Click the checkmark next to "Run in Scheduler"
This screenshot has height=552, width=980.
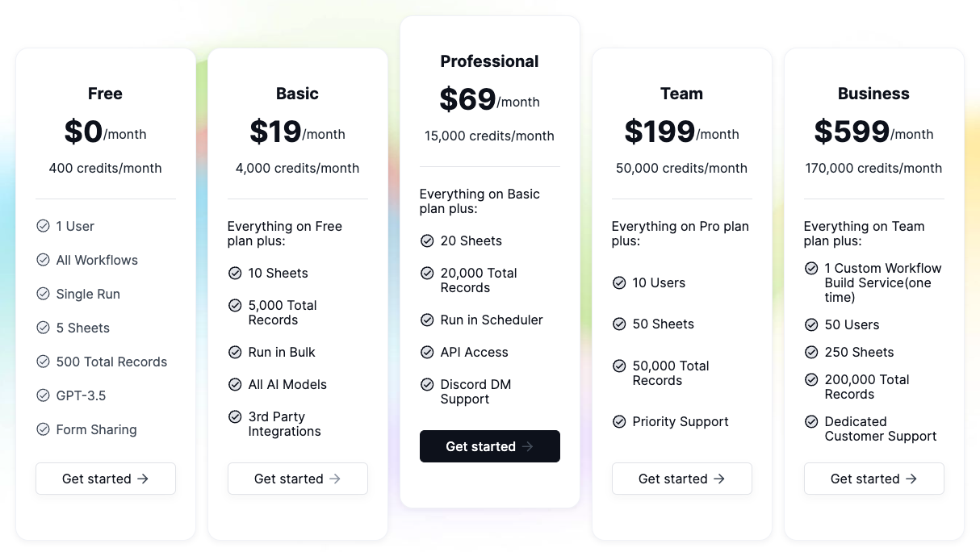coord(427,320)
